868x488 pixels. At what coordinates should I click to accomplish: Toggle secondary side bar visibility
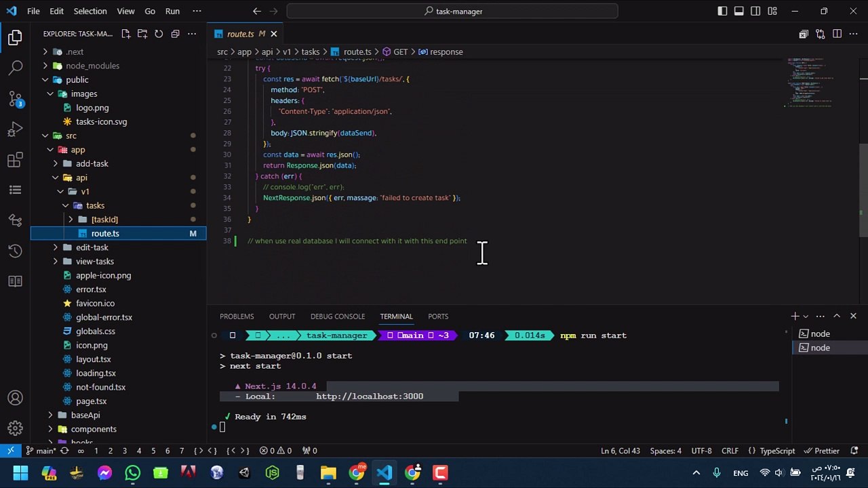coord(755,11)
